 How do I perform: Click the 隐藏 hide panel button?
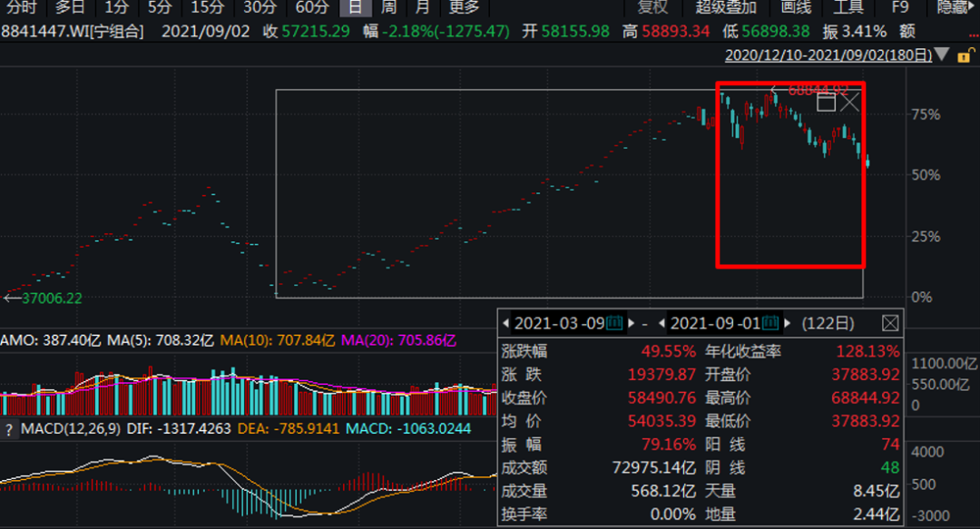pyautogui.click(x=957, y=7)
